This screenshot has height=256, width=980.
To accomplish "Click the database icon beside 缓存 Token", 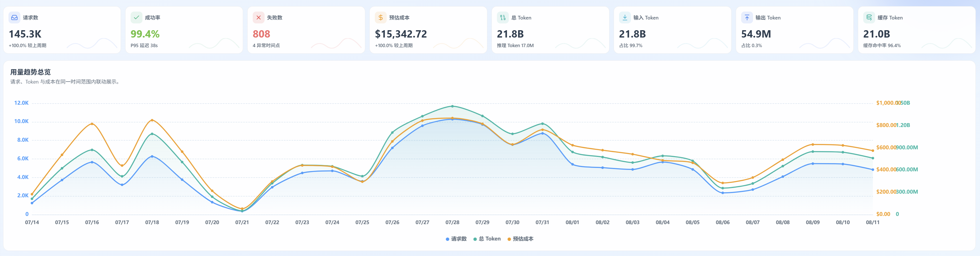I will 869,17.
